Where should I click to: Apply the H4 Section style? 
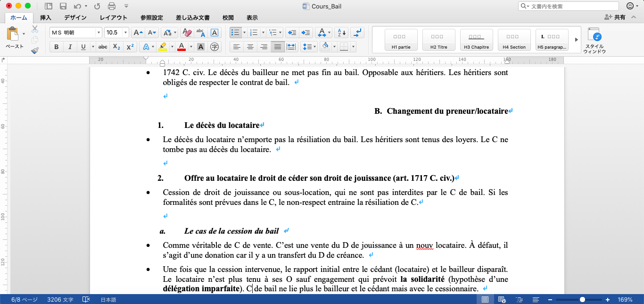[514, 40]
